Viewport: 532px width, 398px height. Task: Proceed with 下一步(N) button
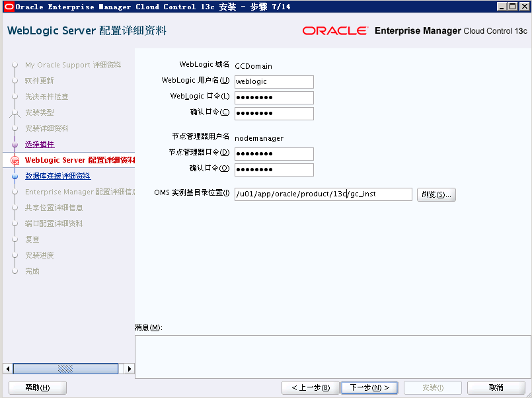[x=369, y=387]
